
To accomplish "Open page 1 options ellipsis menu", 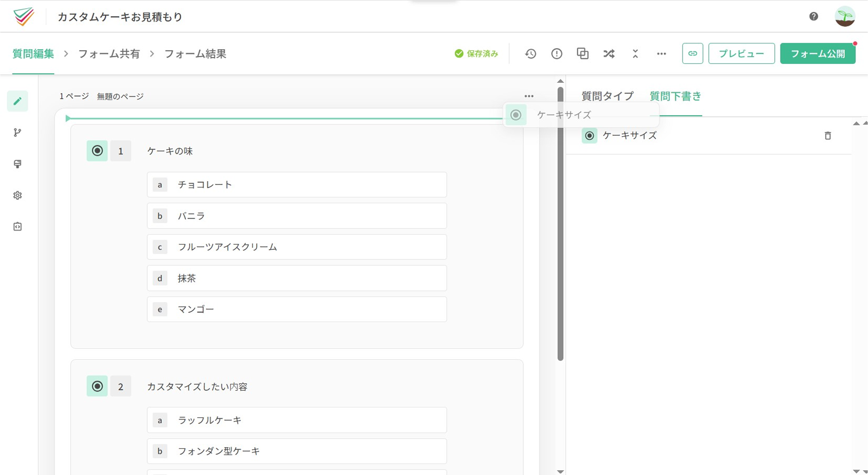I will [x=529, y=96].
